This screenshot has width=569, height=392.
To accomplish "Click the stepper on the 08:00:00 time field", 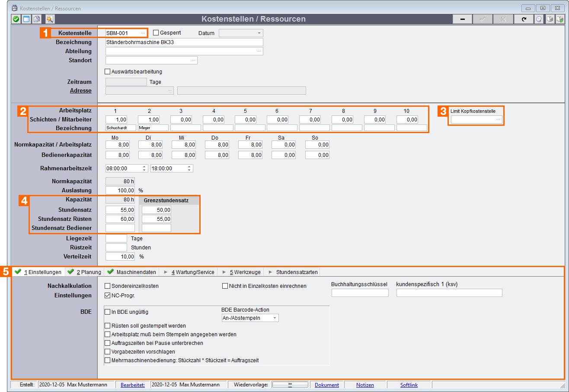I will pos(144,168).
